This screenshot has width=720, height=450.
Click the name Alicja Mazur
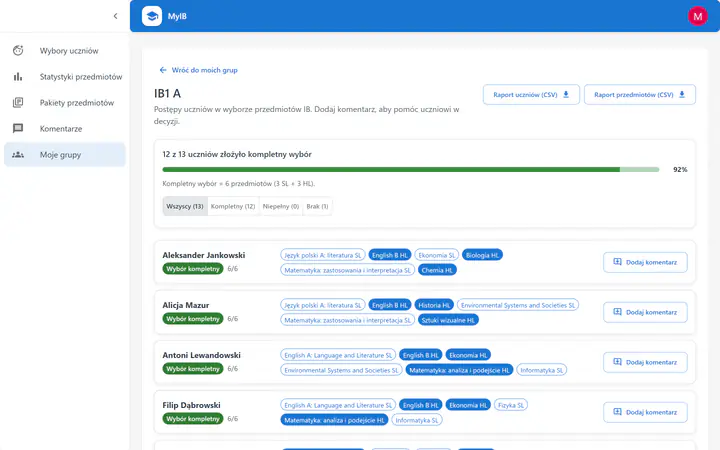[186, 305]
